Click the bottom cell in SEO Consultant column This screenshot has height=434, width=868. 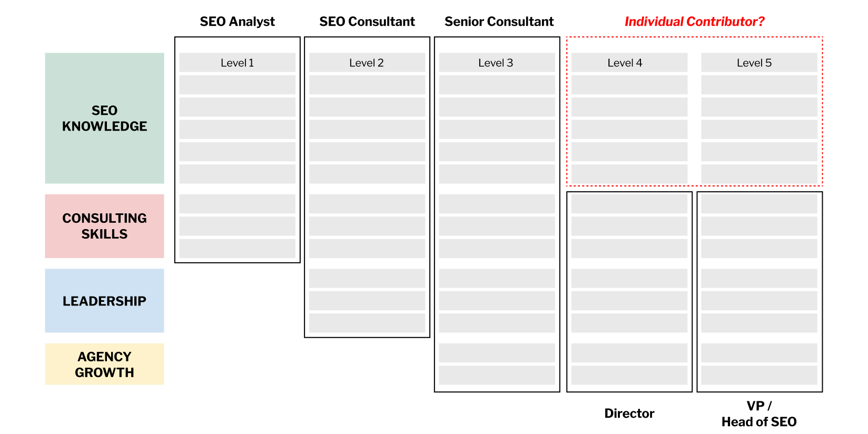click(x=367, y=323)
